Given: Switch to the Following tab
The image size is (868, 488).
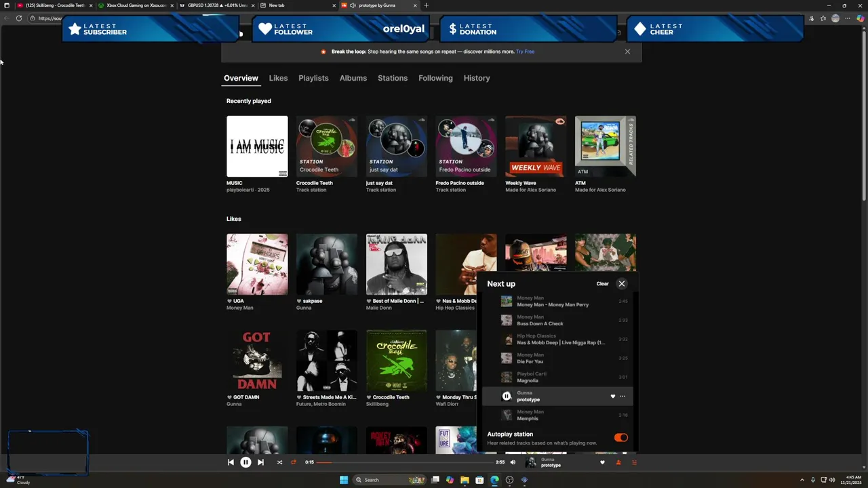Looking at the screenshot, I should tap(435, 78).
